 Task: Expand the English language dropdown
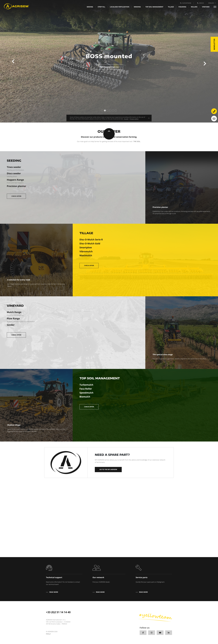[x=212, y=3]
